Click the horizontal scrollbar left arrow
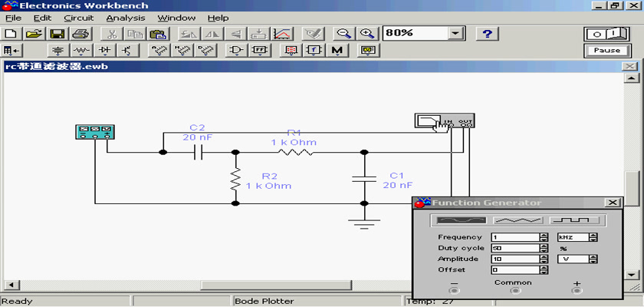644x307 pixels. [11, 285]
